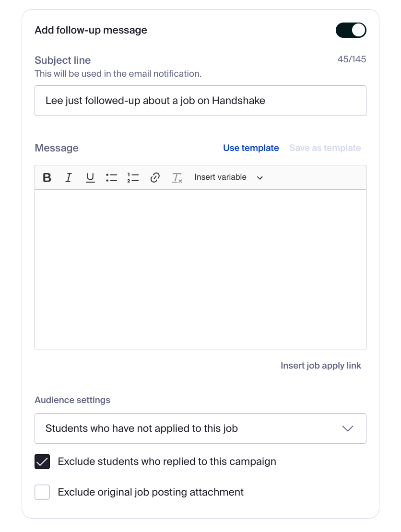Screen dimensions: 401x532
Task: Focus the Message body text area
Action: tap(200, 269)
